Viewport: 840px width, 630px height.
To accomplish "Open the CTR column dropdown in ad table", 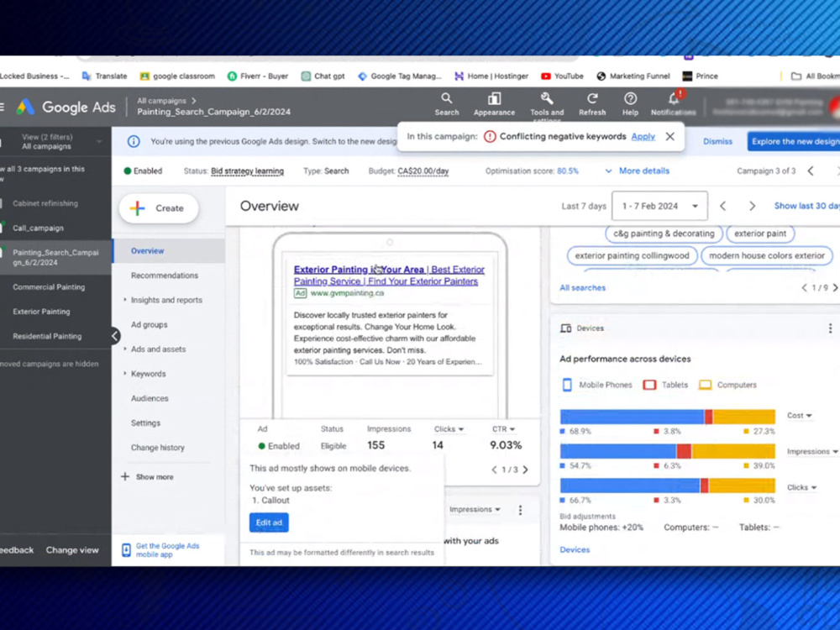I will [503, 429].
